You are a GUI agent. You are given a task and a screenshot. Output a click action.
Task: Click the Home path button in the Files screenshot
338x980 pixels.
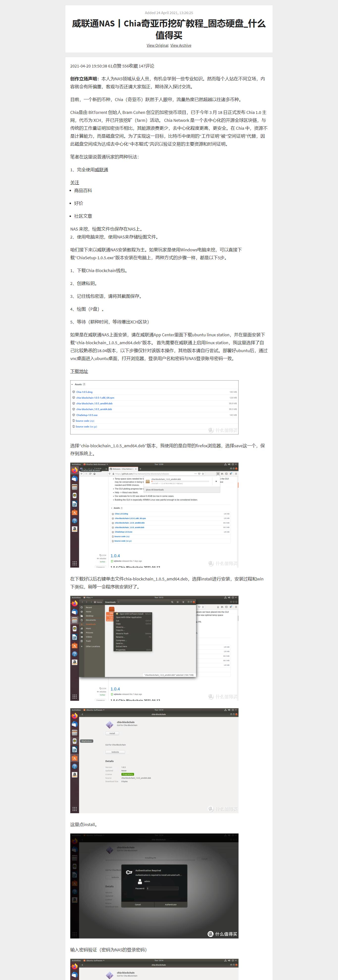coord(98,602)
